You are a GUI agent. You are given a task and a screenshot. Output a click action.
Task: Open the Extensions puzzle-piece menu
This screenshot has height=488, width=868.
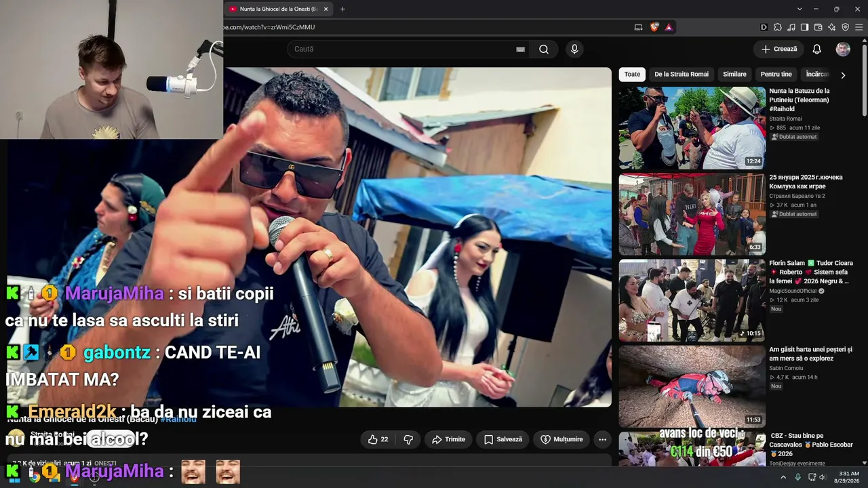coord(777,27)
